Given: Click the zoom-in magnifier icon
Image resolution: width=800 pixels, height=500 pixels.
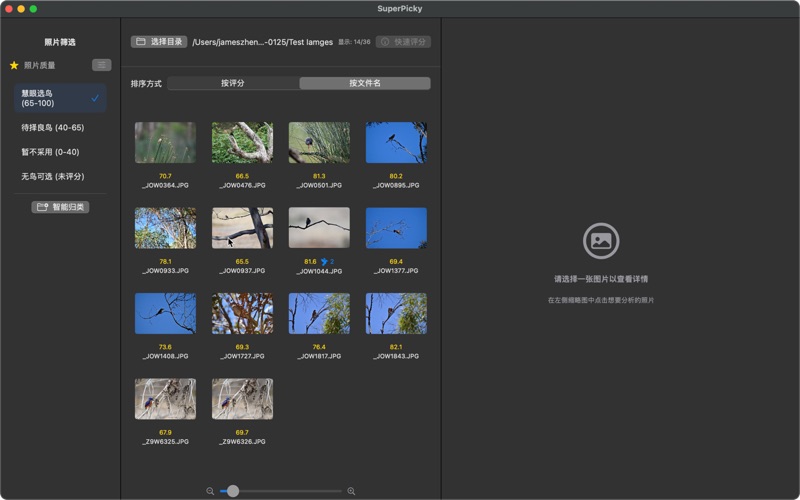Looking at the screenshot, I should tap(351, 491).
